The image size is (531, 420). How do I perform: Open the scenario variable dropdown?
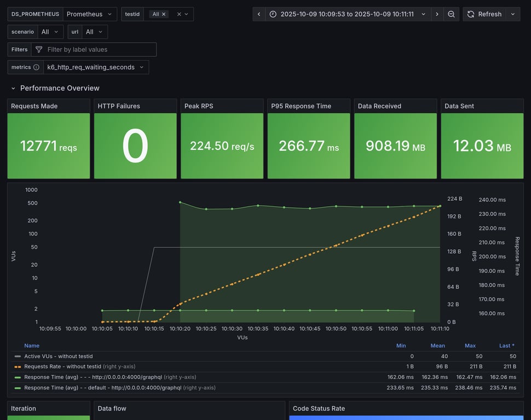pyautogui.click(x=50, y=32)
